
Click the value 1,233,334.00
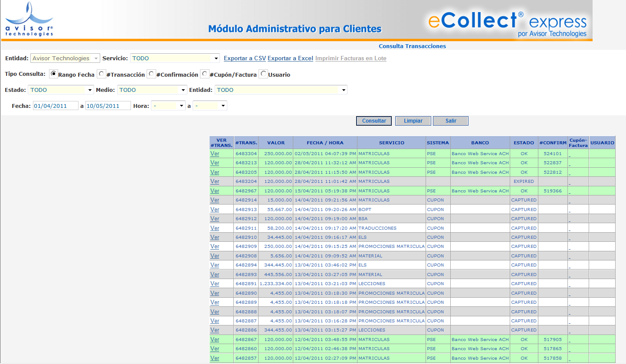(x=276, y=284)
